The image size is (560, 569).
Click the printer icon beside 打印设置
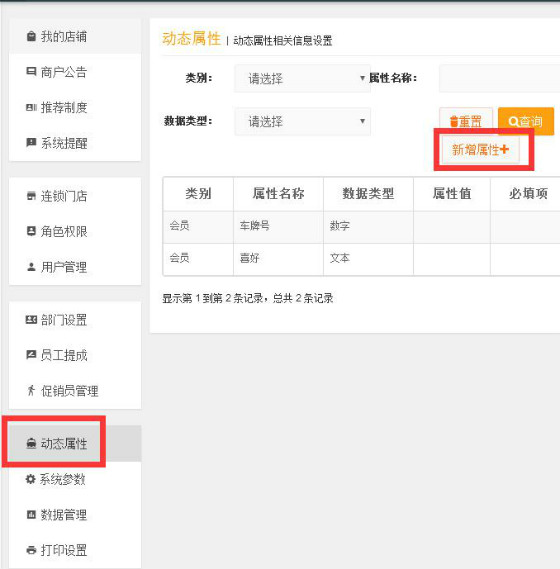31,550
